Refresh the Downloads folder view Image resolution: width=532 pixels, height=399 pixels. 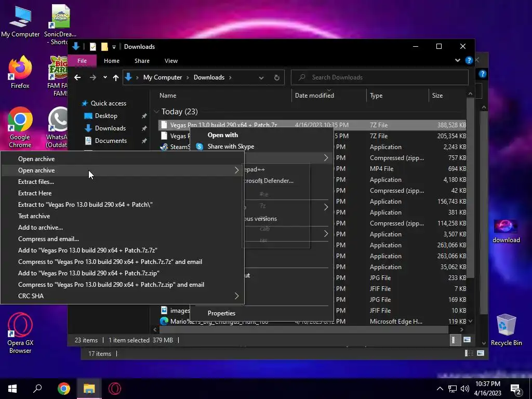point(276,77)
